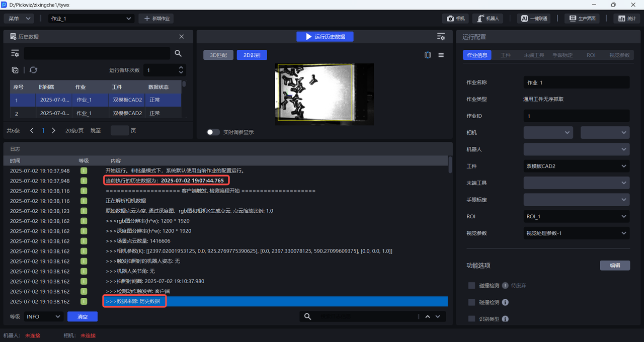The width and height of the screenshot is (644, 342).
Task: Click the 作业名称 input field
Action: (x=576, y=82)
